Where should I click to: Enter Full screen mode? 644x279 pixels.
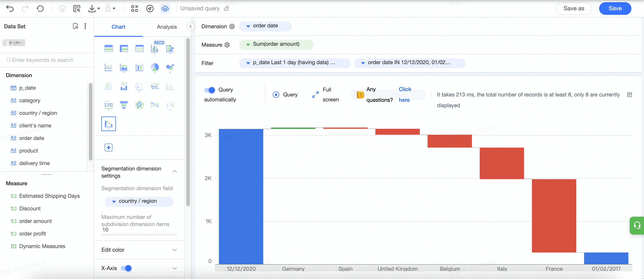coord(325,95)
